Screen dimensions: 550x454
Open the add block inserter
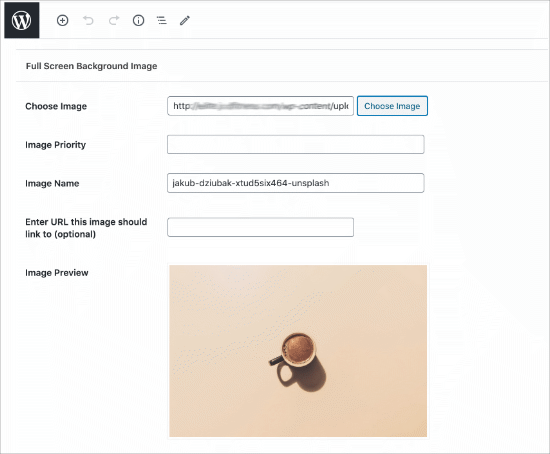[62, 20]
